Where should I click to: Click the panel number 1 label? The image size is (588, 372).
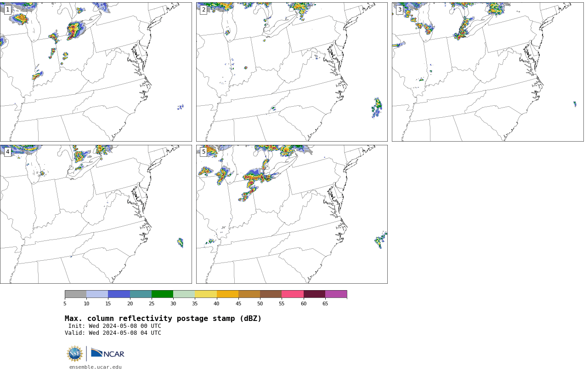click(8, 10)
